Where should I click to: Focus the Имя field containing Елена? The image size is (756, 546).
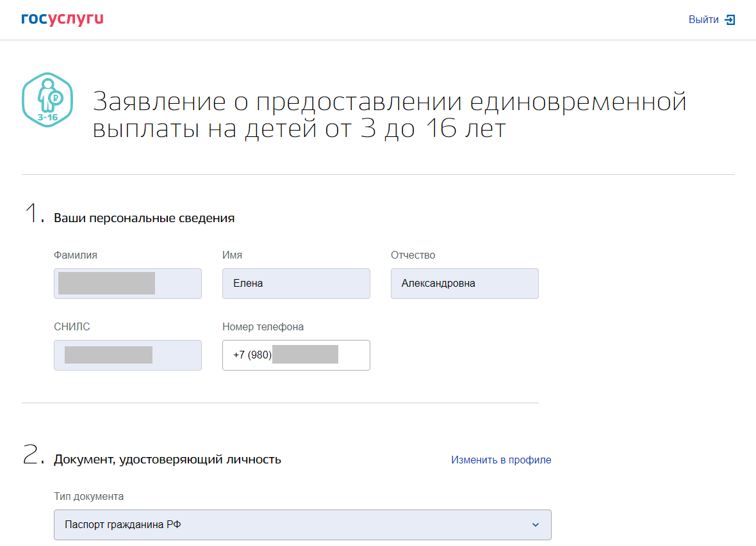click(296, 284)
